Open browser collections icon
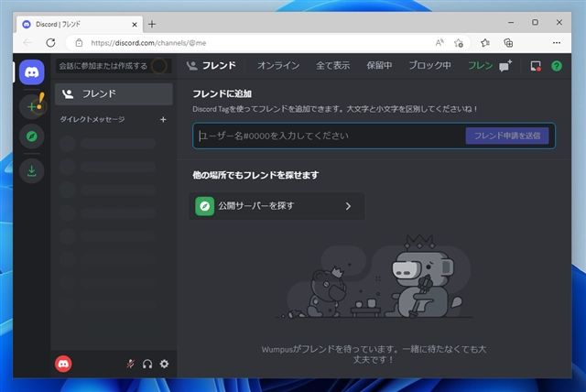Screen dimensions: 586x392 (508, 43)
